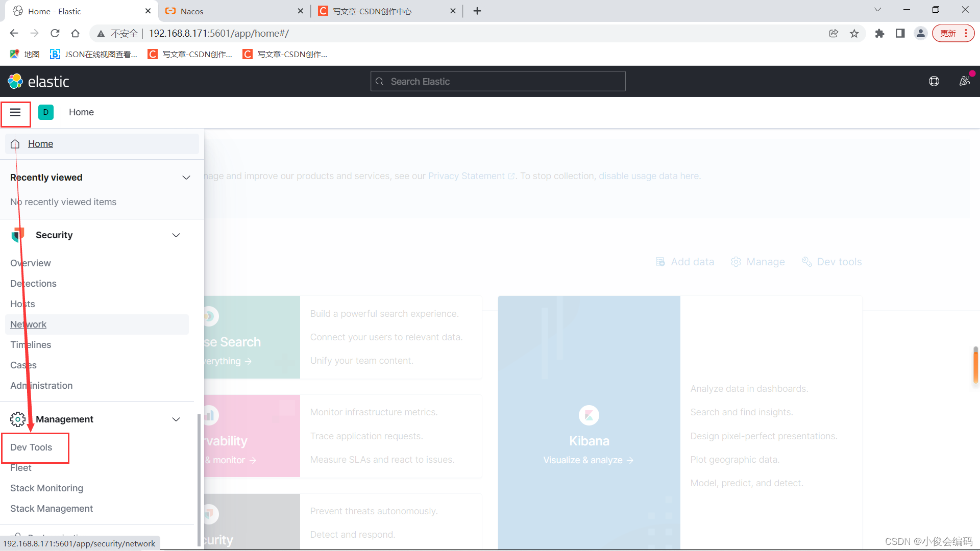Toggle the hamburger navigation menu
Image resolution: width=980 pixels, height=551 pixels.
click(15, 112)
